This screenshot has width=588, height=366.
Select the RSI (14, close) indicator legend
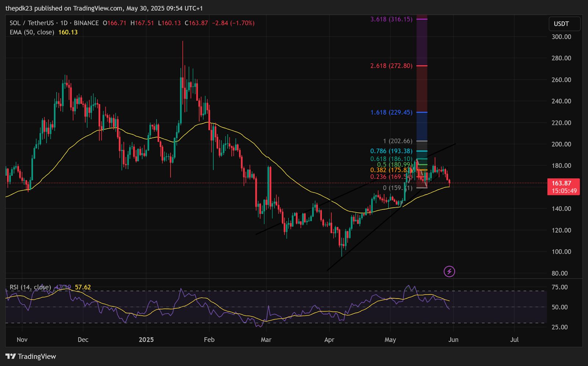[x=30, y=287]
